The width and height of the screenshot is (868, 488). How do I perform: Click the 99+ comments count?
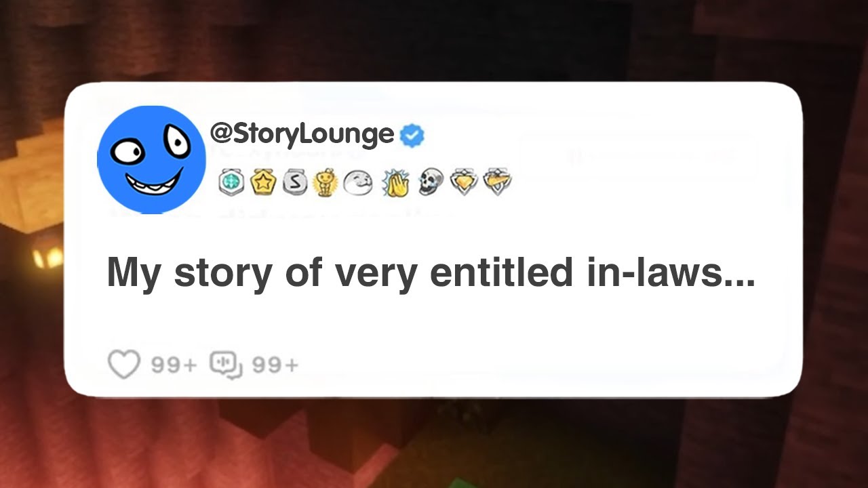pyautogui.click(x=275, y=365)
